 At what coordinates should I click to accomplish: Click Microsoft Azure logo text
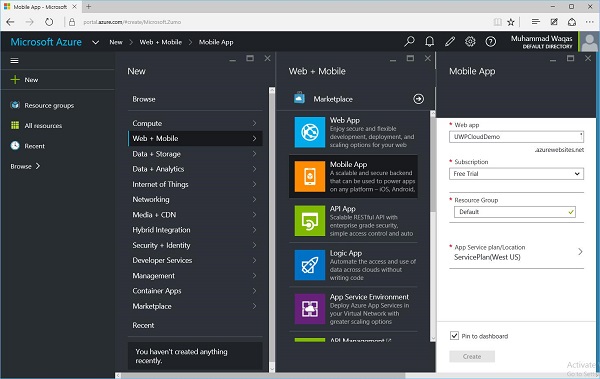(x=46, y=42)
